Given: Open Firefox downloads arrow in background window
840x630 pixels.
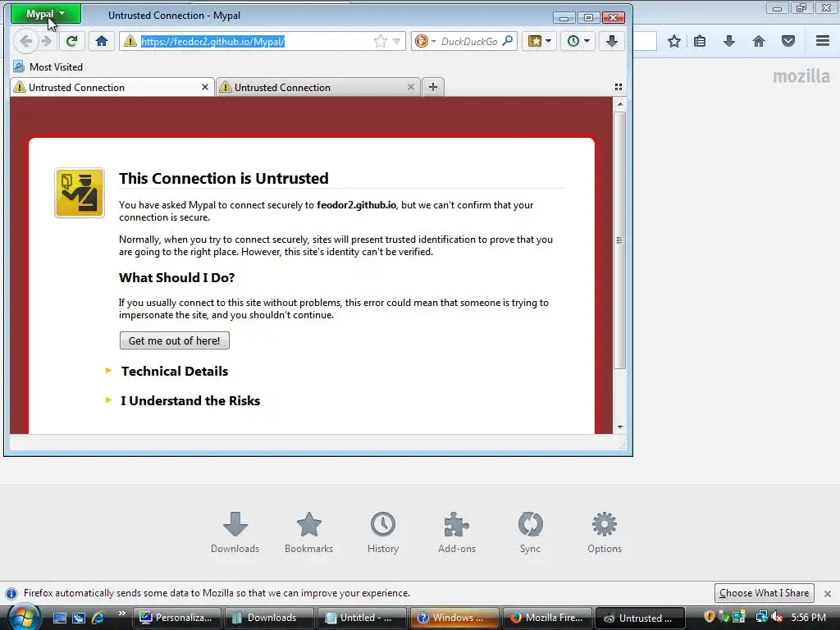Looking at the screenshot, I should [x=729, y=41].
